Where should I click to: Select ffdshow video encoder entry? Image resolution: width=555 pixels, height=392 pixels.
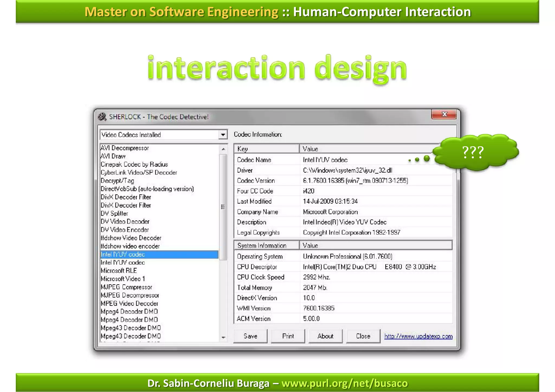tap(159, 246)
